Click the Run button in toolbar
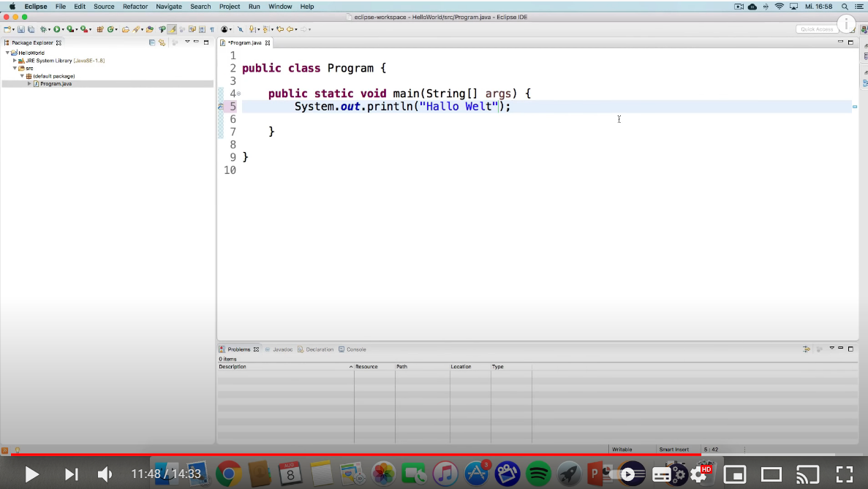Screen dimensions: 868x489 [x=56, y=29]
